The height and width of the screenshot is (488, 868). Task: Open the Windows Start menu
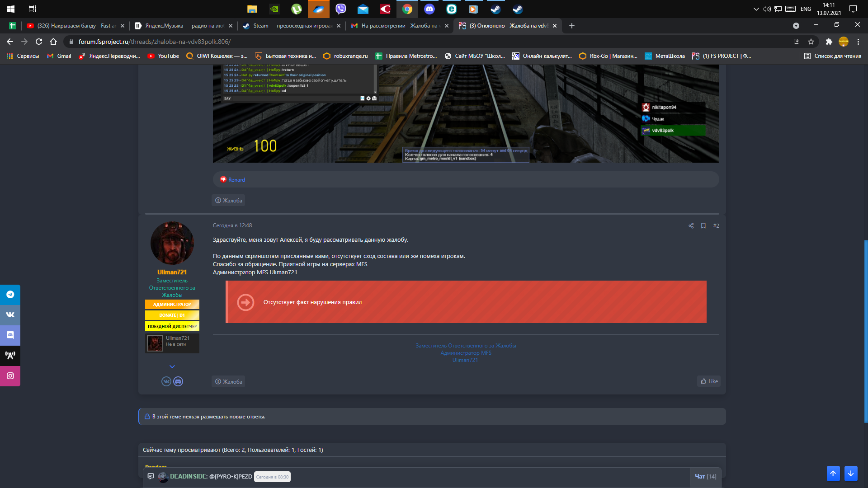11,9
